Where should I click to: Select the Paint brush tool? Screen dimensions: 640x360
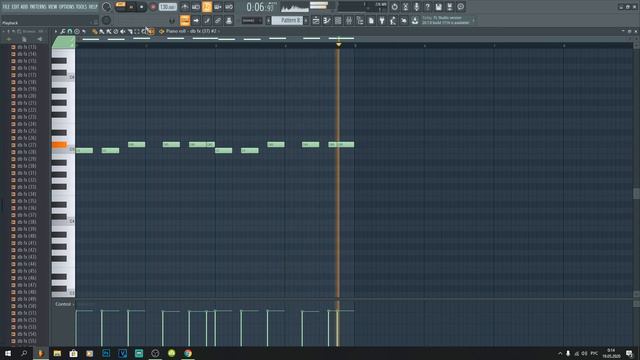tap(102, 31)
